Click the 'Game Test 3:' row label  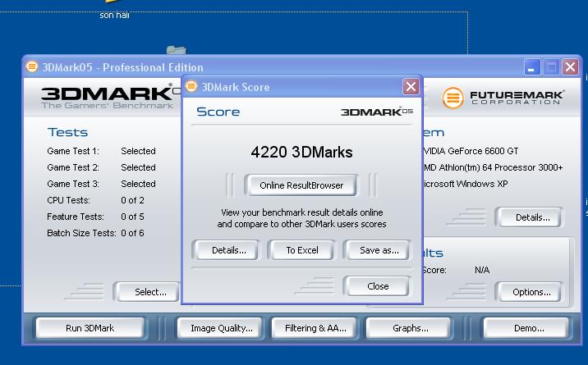tap(73, 184)
